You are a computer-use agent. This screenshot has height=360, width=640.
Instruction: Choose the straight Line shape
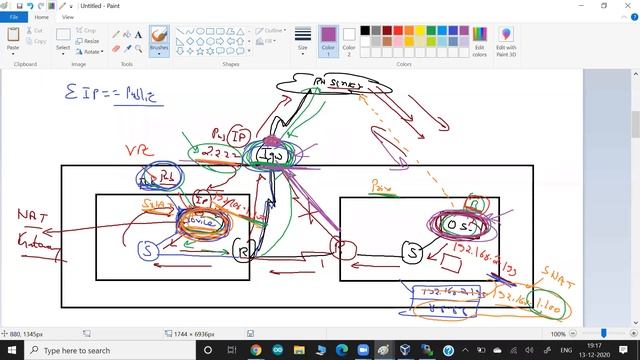click(x=180, y=31)
